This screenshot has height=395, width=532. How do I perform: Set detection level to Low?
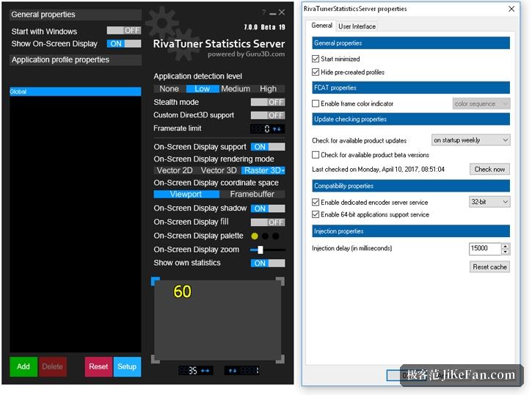(x=203, y=89)
